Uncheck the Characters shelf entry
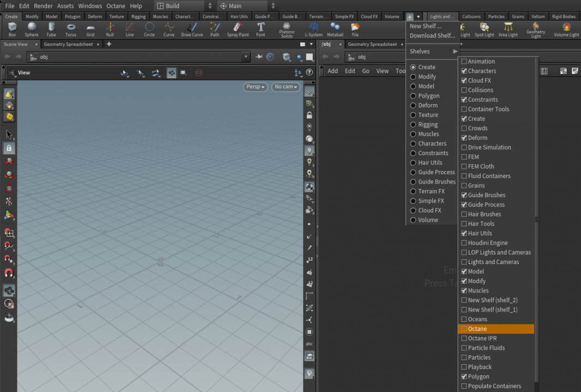 coord(465,71)
